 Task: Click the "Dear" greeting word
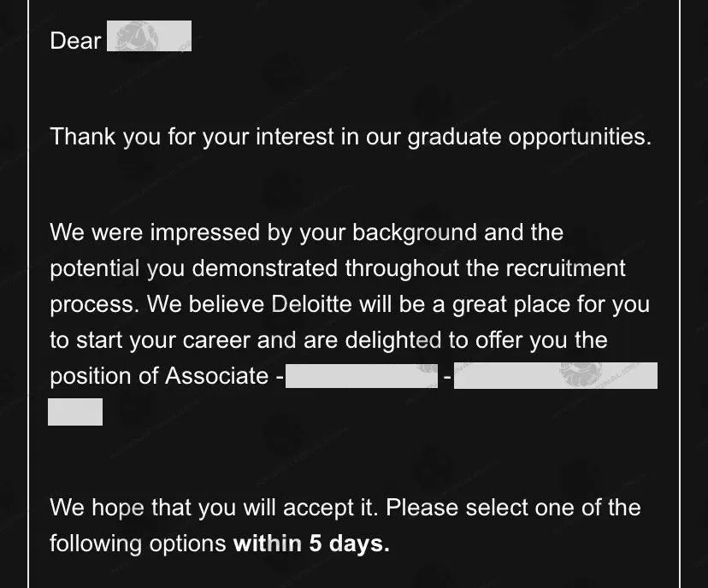point(75,41)
